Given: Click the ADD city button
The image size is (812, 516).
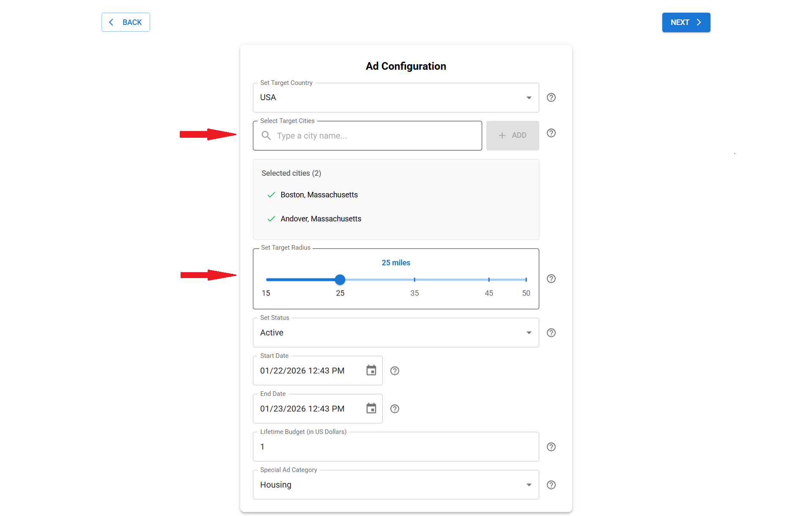Looking at the screenshot, I should click(513, 136).
